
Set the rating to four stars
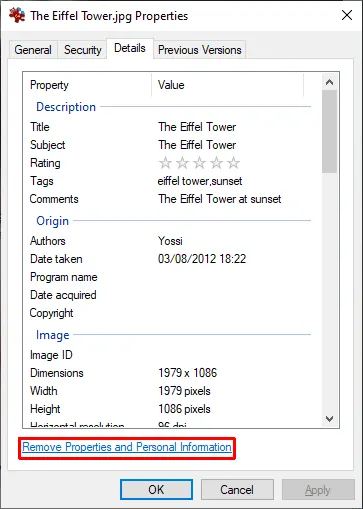[x=217, y=163]
